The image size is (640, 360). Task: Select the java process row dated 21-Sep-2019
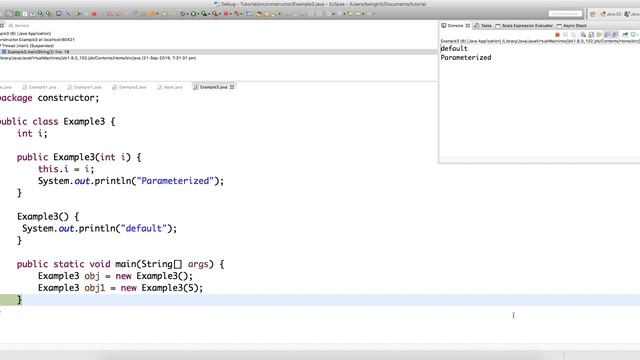pyautogui.click(x=98, y=58)
